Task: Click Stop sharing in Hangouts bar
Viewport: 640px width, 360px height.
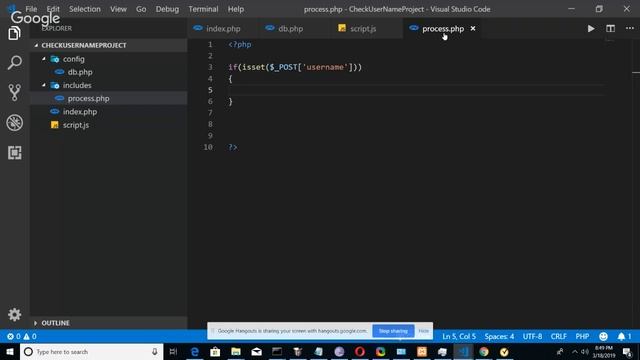Action: pos(393,331)
